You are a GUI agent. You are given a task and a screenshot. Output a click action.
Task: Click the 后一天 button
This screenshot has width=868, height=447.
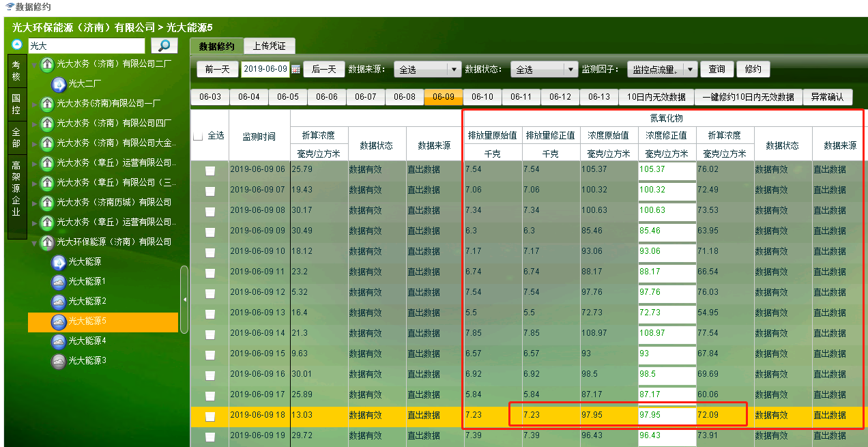point(324,70)
